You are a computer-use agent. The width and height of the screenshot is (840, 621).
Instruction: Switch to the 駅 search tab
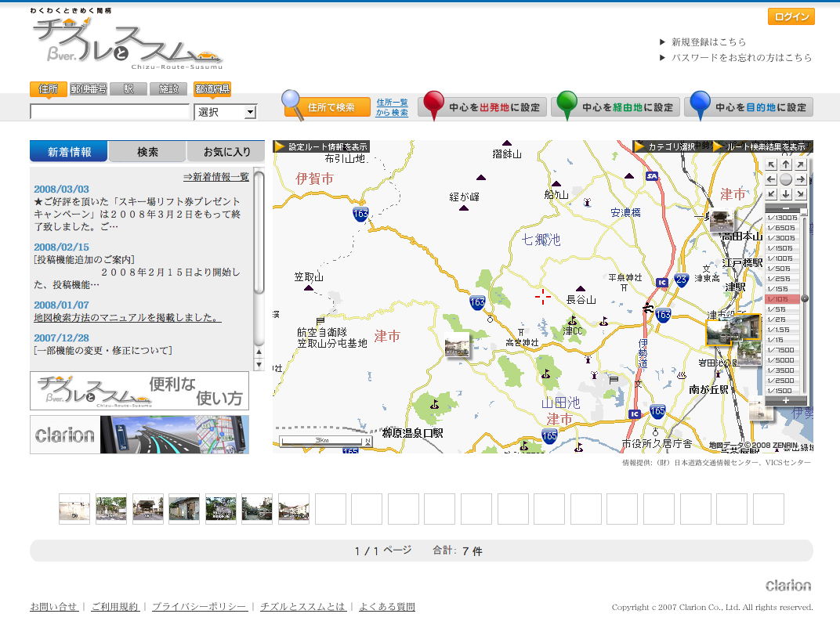point(129,88)
